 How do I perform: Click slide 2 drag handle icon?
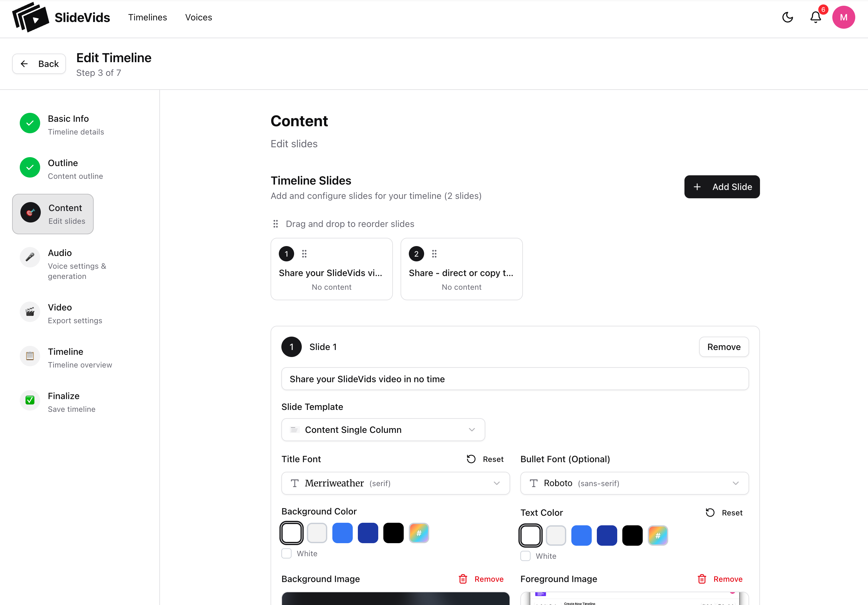pos(434,254)
